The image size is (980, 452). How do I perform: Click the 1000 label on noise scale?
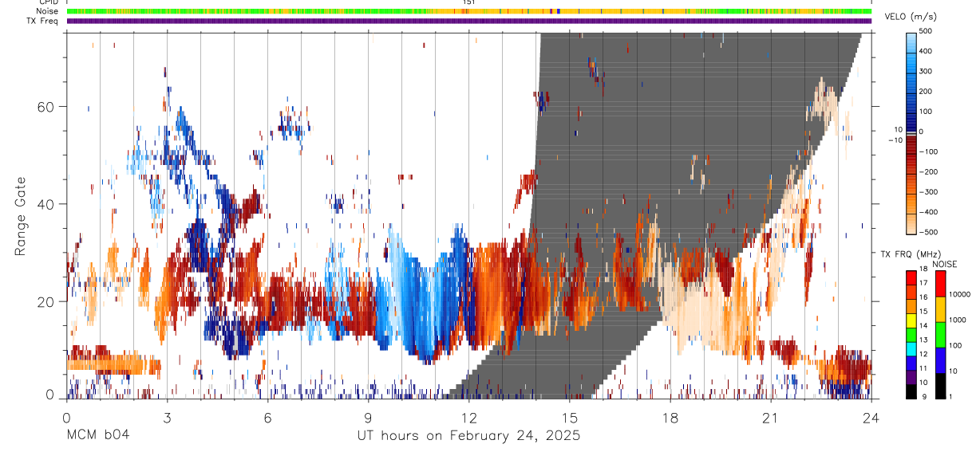(958, 320)
